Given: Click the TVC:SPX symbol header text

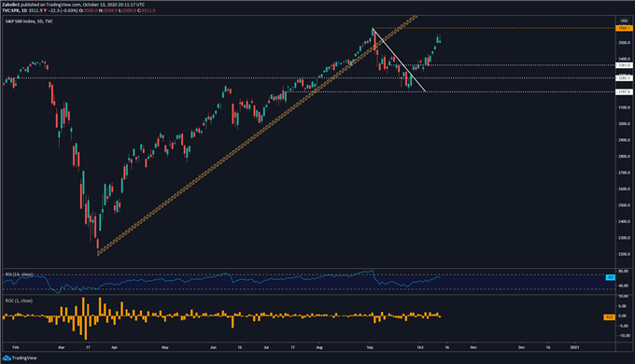Looking at the screenshot, I should pyautogui.click(x=11, y=10).
